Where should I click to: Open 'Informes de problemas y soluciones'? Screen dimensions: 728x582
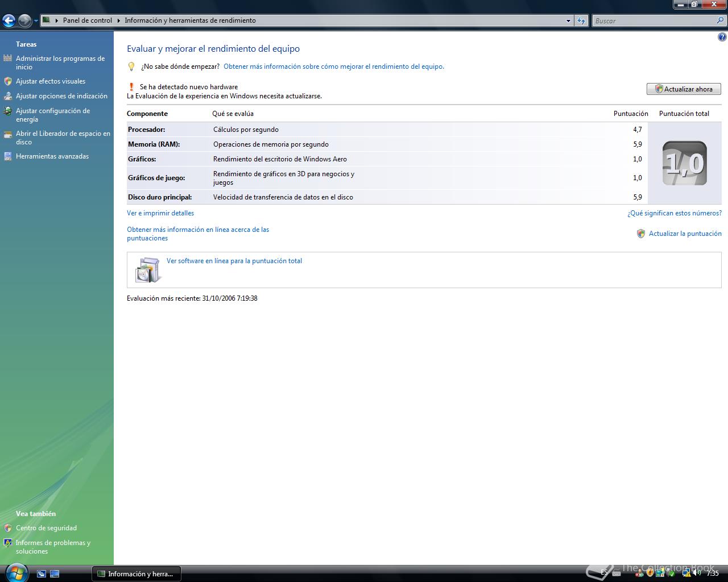click(x=53, y=547)
